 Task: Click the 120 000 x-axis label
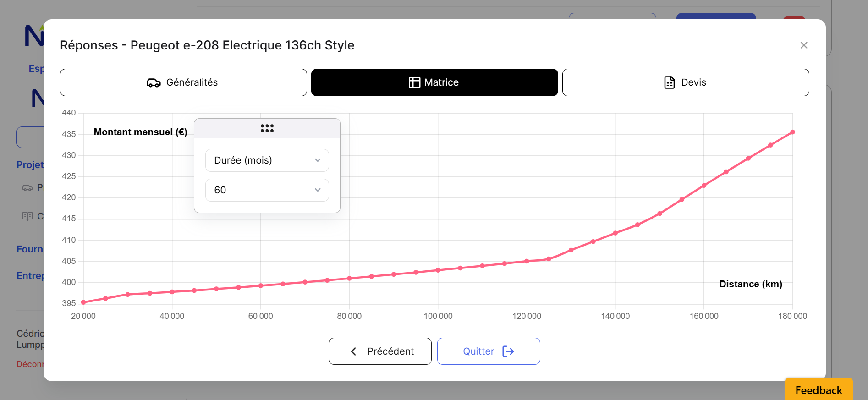[527, 316]
